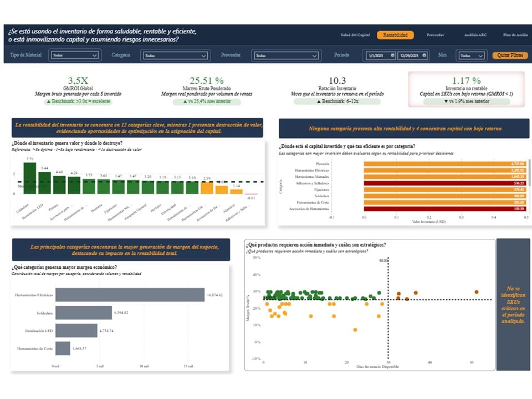The image size is (532, 399).
Task: Select the GMROI bar labeled 5.44
Action: tap(44, 183)
